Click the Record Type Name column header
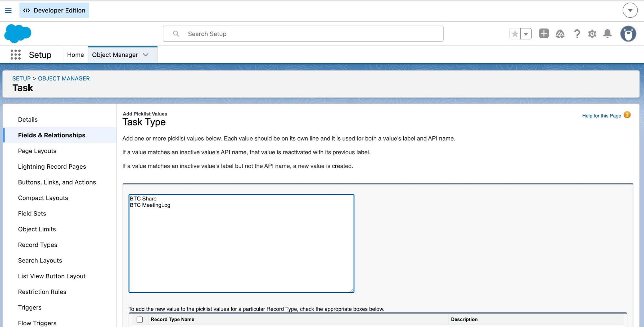The width and height of the screenshot is (644, 327). 172,319
